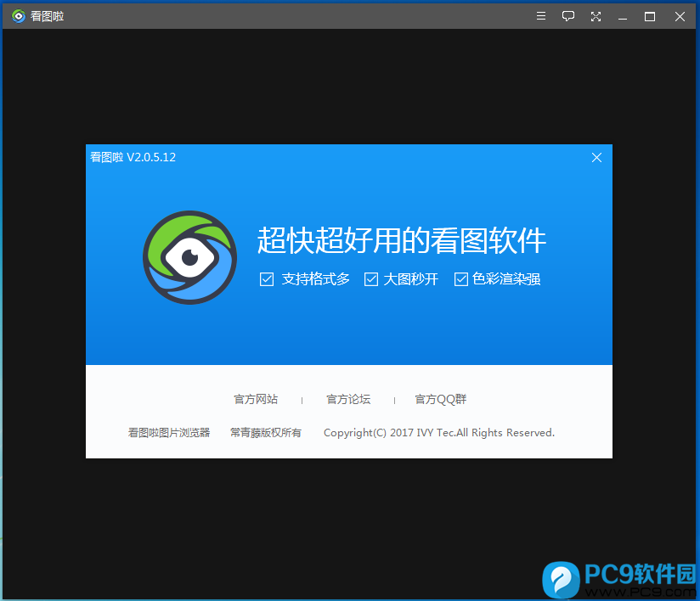Close the 看图啦 main window

point(680,17)
